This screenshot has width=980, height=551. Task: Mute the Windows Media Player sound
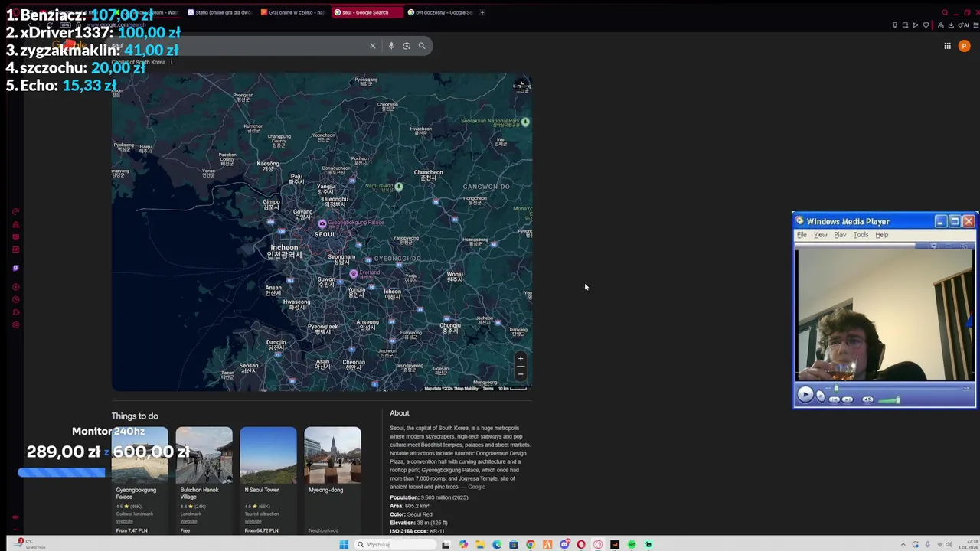tap(867, 399)
